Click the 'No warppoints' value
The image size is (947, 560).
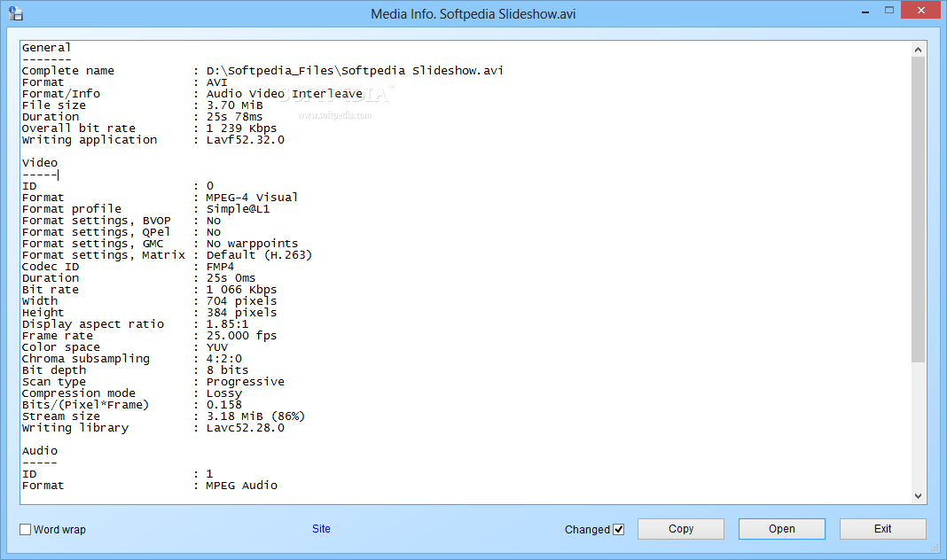point(253,243)
